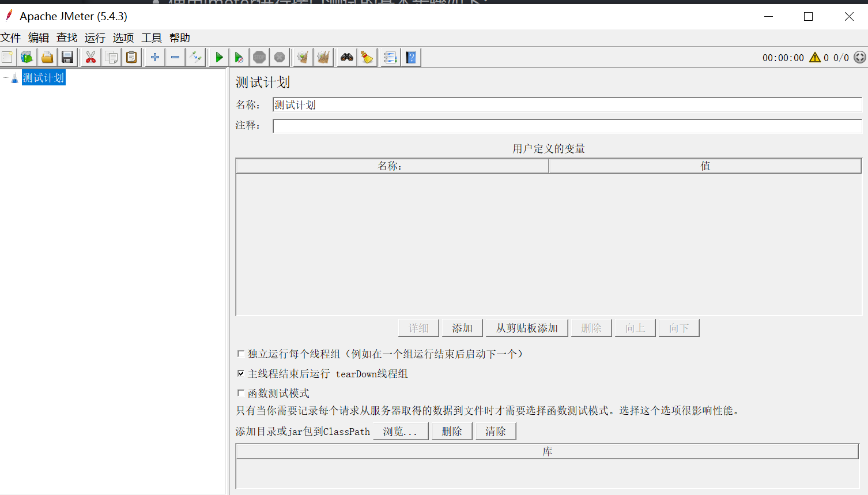Screen dimensions: 868x495
Task: Click the Paste clipboard icon
Action: coord(132,57)
